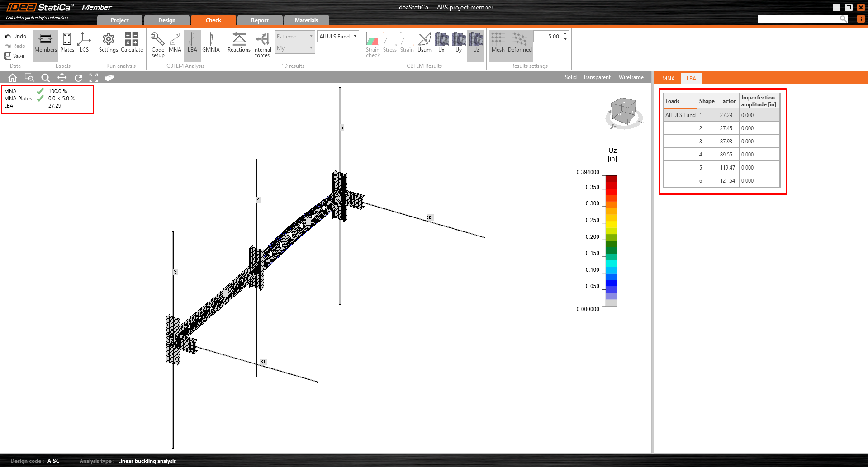Toggle Members labels on or off
This screenshot has height=467, width=868.
[46, 42]
